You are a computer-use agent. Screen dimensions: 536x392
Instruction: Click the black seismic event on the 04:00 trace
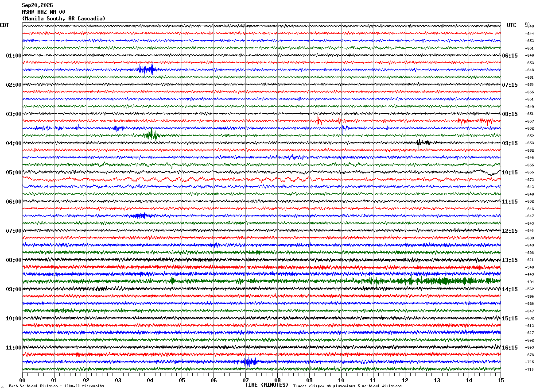click(423, 142)
